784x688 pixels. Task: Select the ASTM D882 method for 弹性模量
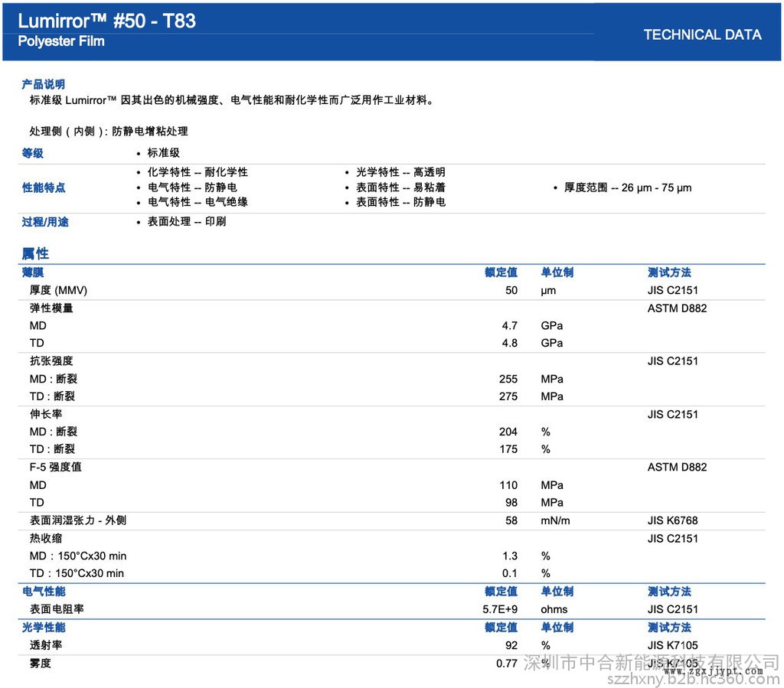tap(677, 308)
